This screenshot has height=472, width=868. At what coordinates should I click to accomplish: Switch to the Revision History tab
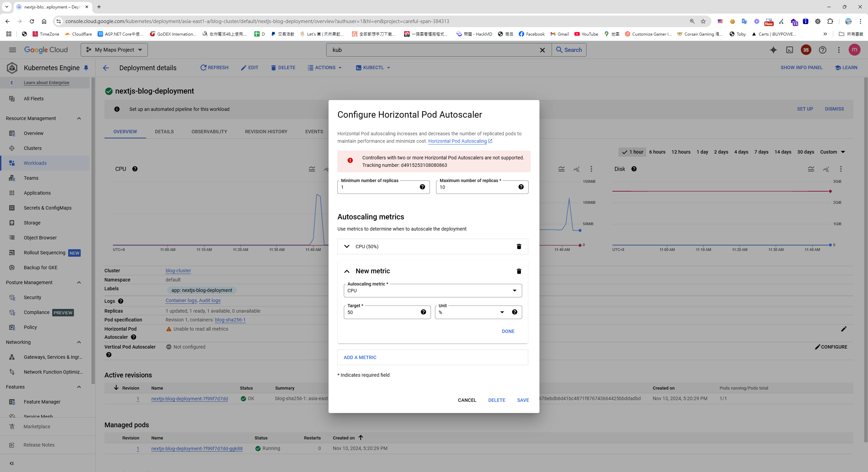click(x=266, y=132)
